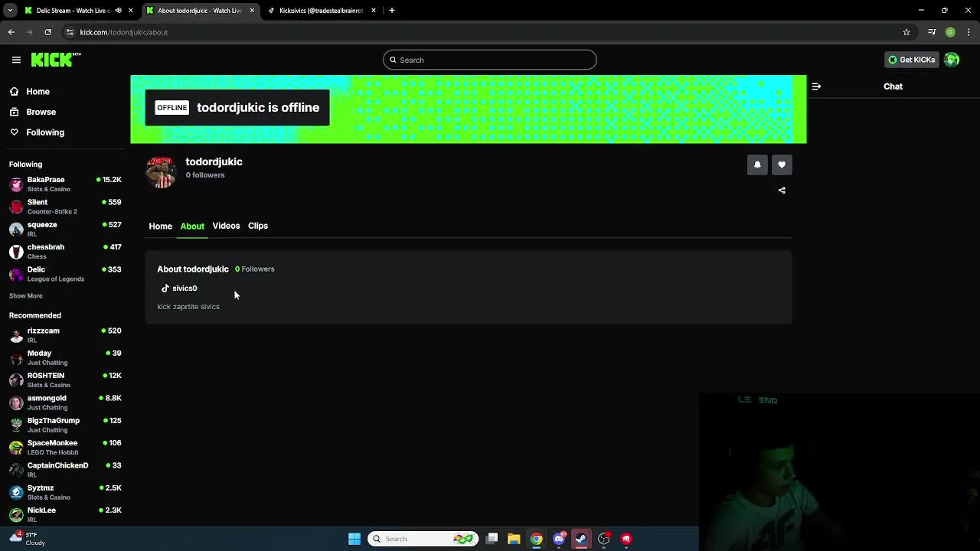
Task: Open chessbrah channel in Following
Action: coord(65,252)
